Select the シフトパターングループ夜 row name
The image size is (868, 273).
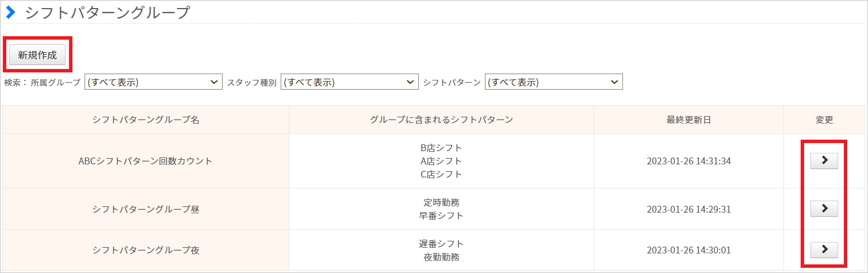pos(146,250)
